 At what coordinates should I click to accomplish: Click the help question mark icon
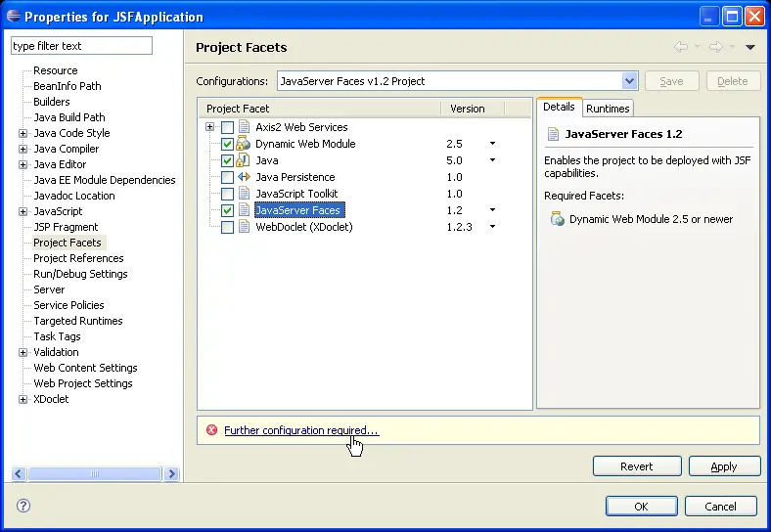(x=23, y=506)
